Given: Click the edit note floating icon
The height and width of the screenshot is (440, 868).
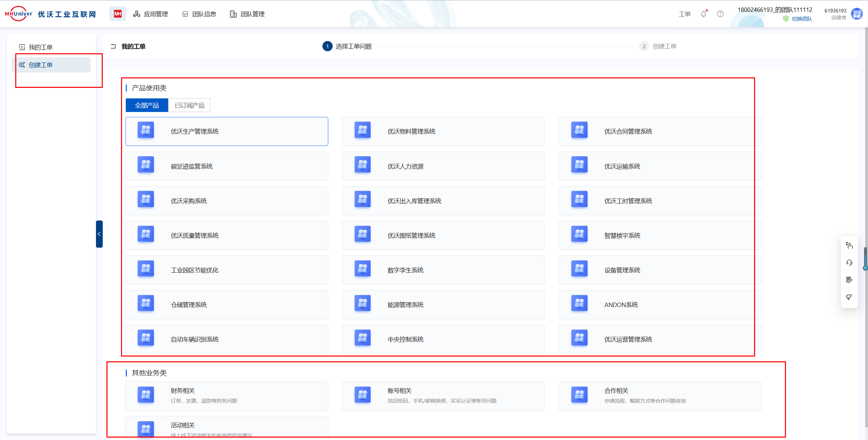Looking at the screenshot, I should 849,280.
